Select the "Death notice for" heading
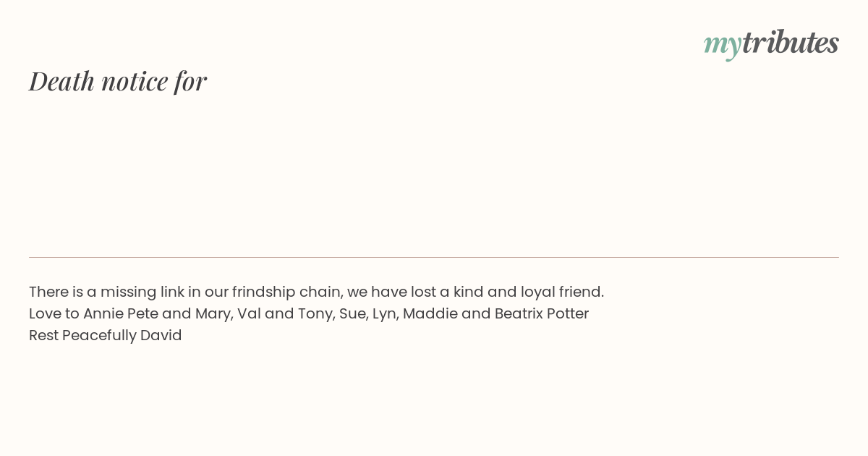Screen dimensions: 868x456 point(118,81)
